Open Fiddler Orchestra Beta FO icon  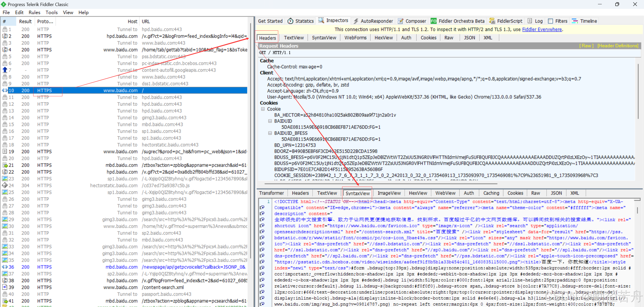[433, 21]
